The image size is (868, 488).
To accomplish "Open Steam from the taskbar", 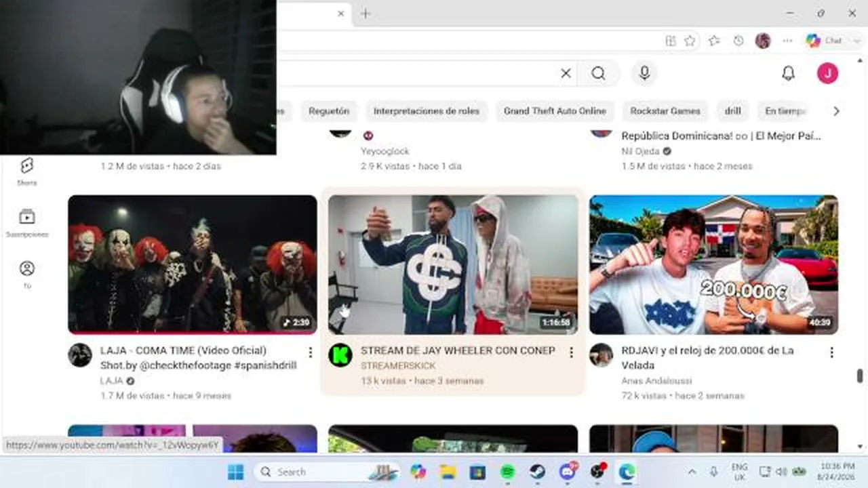I will pos(537,472).
